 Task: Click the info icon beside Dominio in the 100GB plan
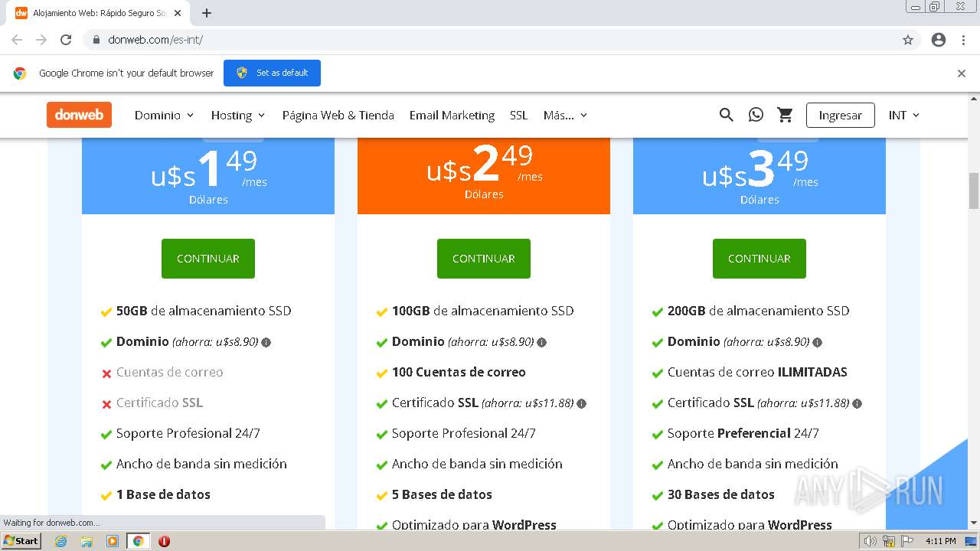542,342
